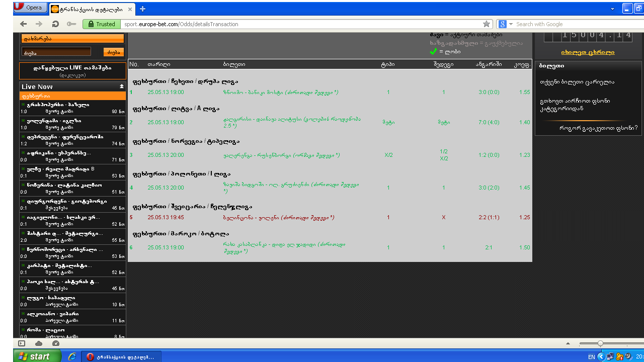Viewport: 644px width, 362px height.
Task: Expand hidden tray icons with the blue arrow
Action: (601, 357)
